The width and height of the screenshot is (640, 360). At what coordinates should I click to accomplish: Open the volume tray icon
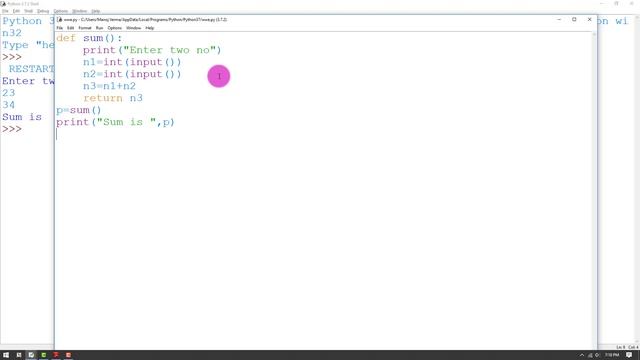(597, 355)
